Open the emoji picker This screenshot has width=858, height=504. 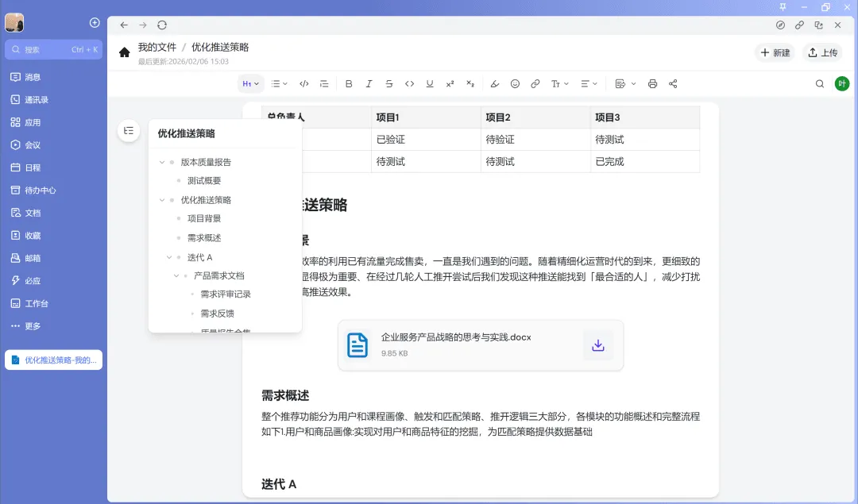[515, 83]
